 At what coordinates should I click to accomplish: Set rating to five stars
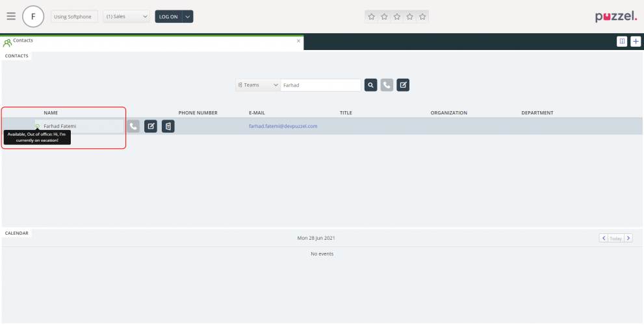(x=422, y=16)
